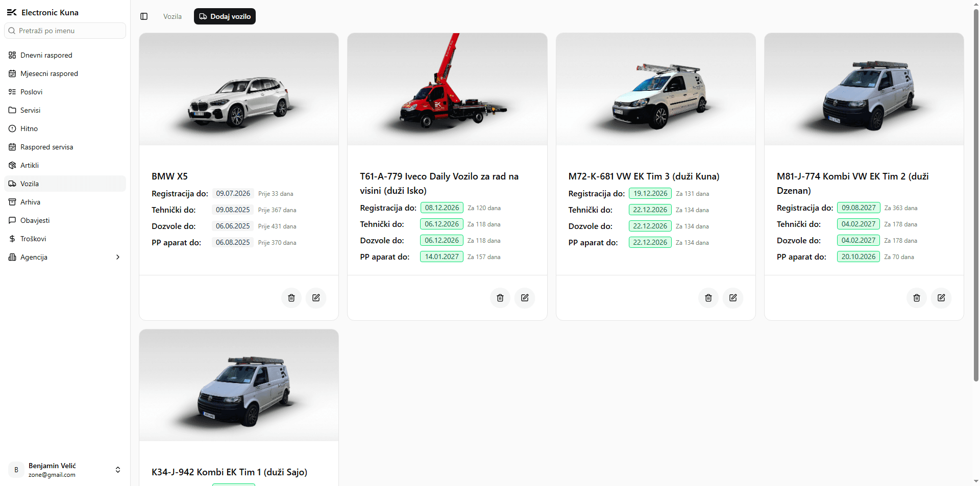
Task: Click 'Za 363 dana' label
Action: 901,208
